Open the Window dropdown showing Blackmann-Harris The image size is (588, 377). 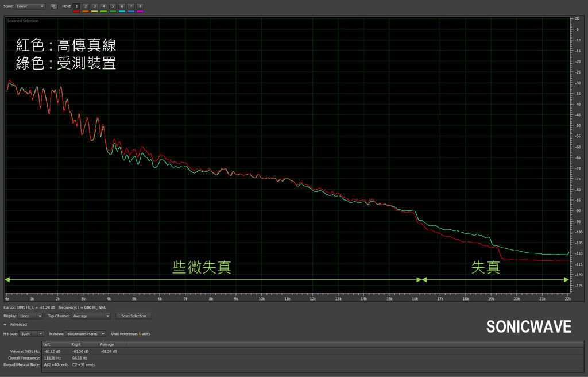coord(86,333)
